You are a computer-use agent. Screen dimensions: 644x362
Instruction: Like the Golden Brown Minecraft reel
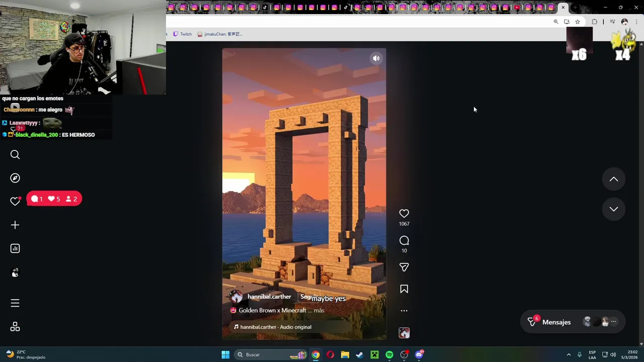[x=404, y=214]
